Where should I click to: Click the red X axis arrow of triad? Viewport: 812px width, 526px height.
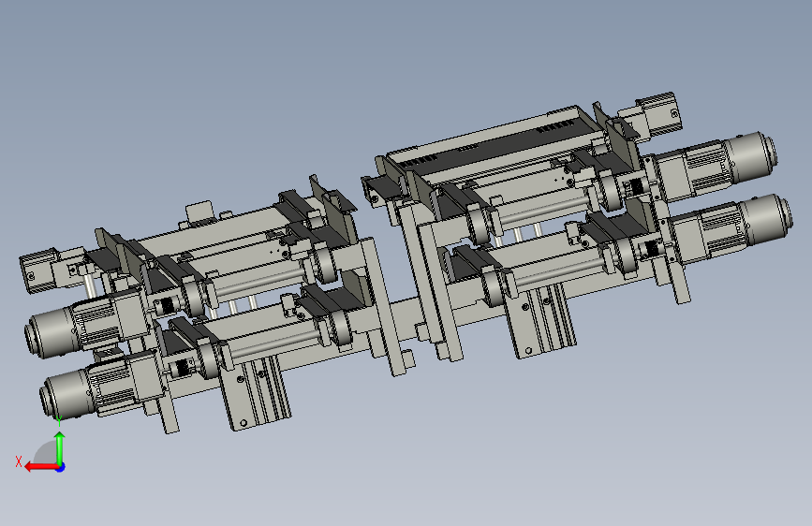click(41, 467)
